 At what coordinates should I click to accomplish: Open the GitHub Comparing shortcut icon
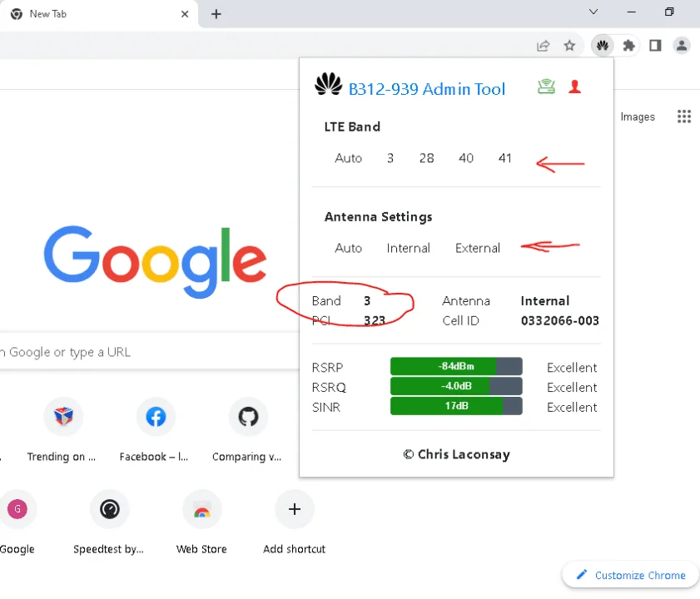tap(248, 417)
